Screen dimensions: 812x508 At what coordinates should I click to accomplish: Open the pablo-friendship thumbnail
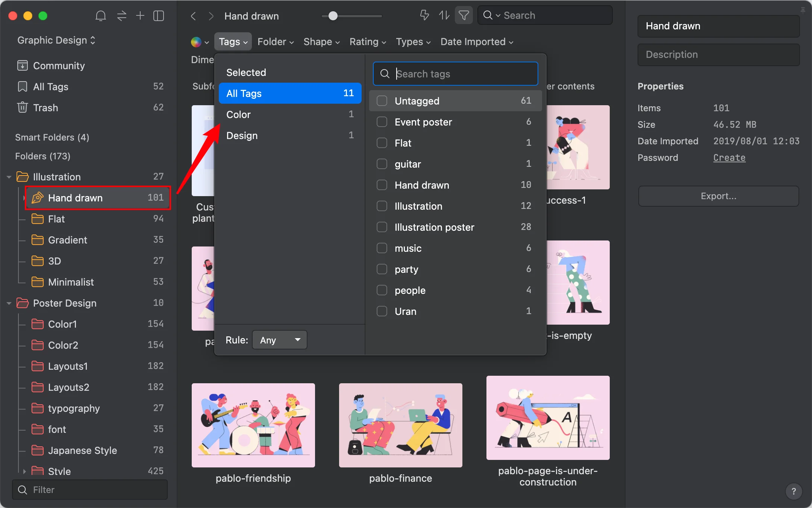pos(253,425)
